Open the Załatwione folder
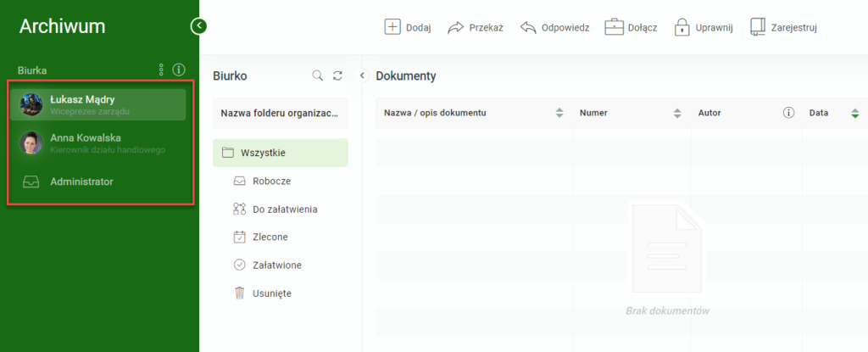 (267, 265)
